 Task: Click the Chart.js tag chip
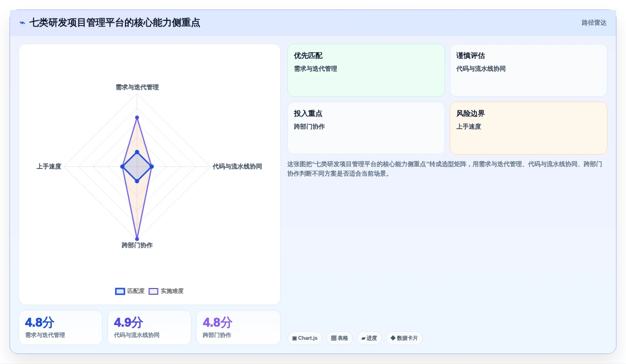[x=304, y=338]
